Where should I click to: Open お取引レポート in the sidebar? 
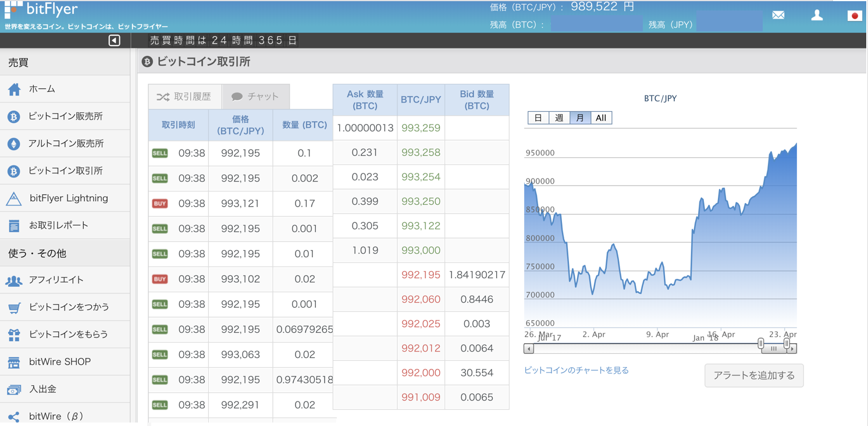(x=65, y=226)
